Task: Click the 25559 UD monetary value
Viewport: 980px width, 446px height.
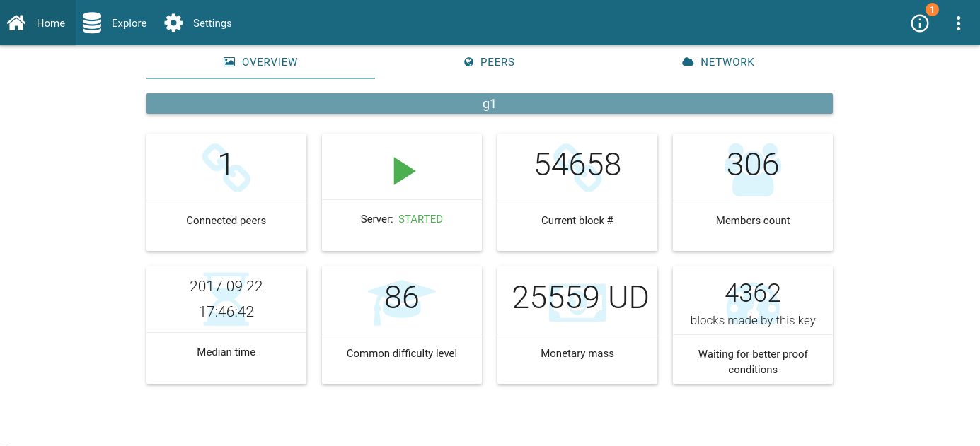Action: point(580,298)
